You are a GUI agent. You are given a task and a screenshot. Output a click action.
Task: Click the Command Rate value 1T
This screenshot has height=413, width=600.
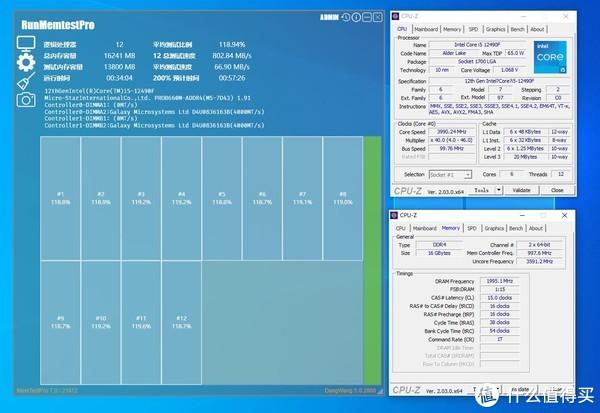click(x=500, y=339)
